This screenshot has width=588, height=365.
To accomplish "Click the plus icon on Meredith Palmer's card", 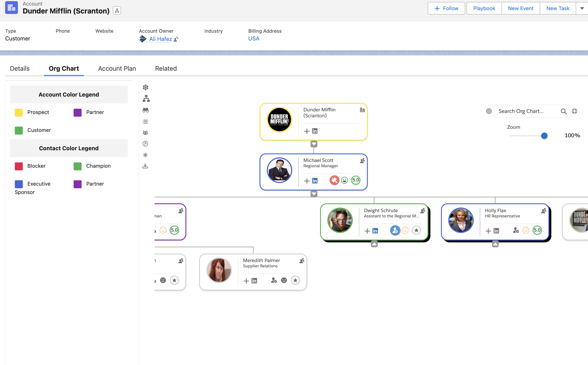I will (246, 281).
